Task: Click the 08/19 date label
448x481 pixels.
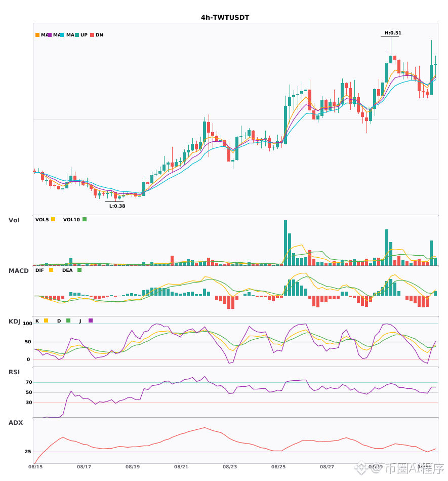Action: coord(133,467)
